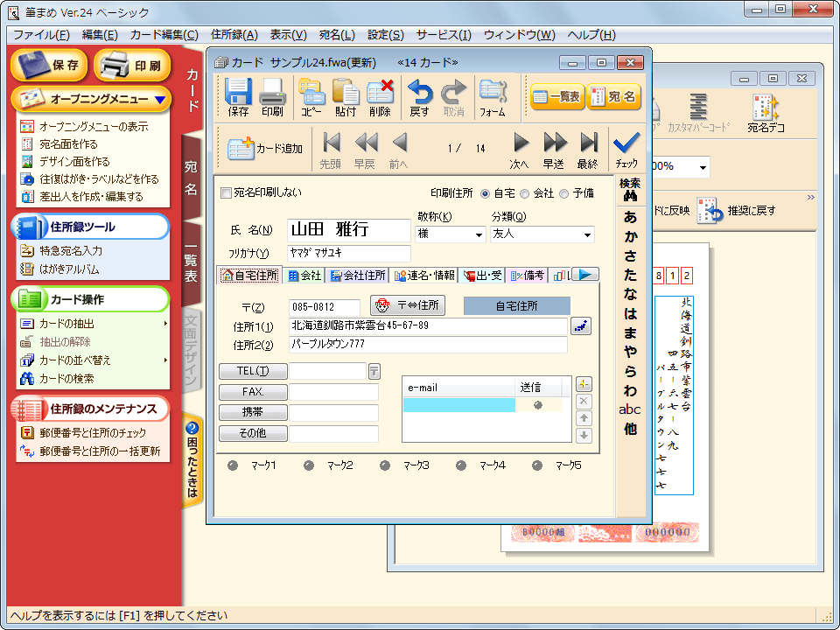Click the 〒⇔住所 conversion button
840x630 pixels.
pyautogui.click(x=408, y=305)
